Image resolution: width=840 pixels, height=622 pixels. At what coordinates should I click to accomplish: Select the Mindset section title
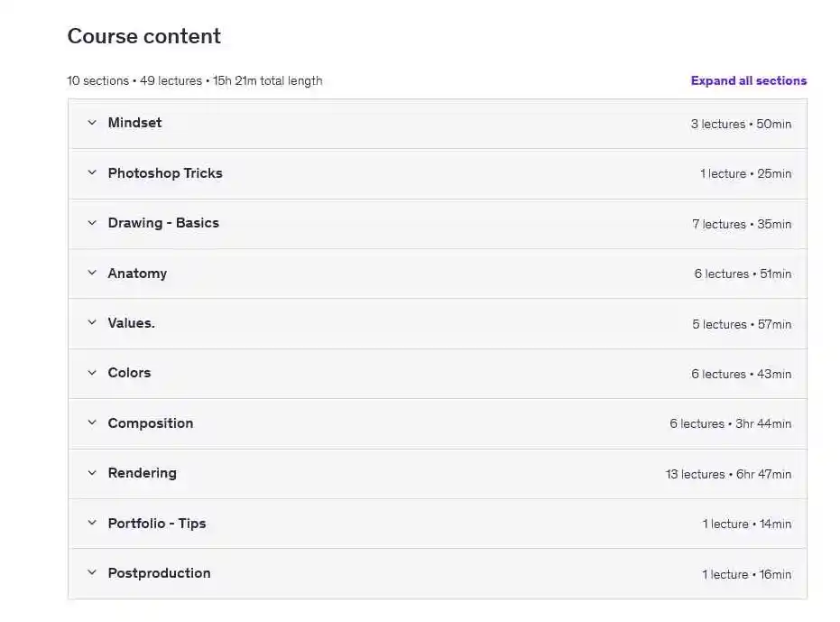tap(134, 123)
